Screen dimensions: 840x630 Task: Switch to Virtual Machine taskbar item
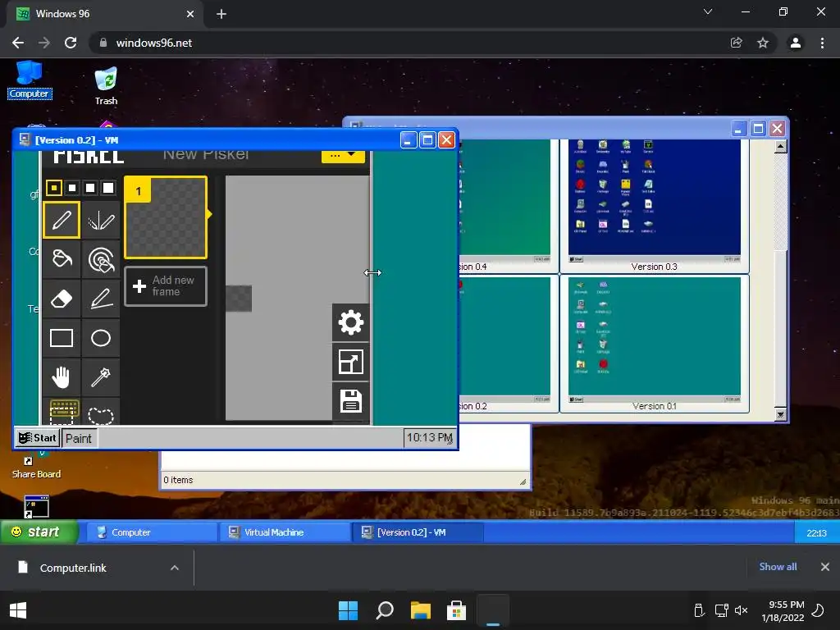click(x=285, y=532)
